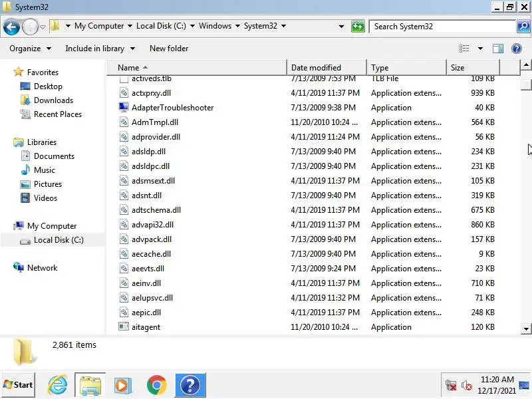Image resolution: width=532 pixels, height=399 pixels.
Task: Select Local Disk (C:) in navigation pane
Action: [x=59, y=240]
